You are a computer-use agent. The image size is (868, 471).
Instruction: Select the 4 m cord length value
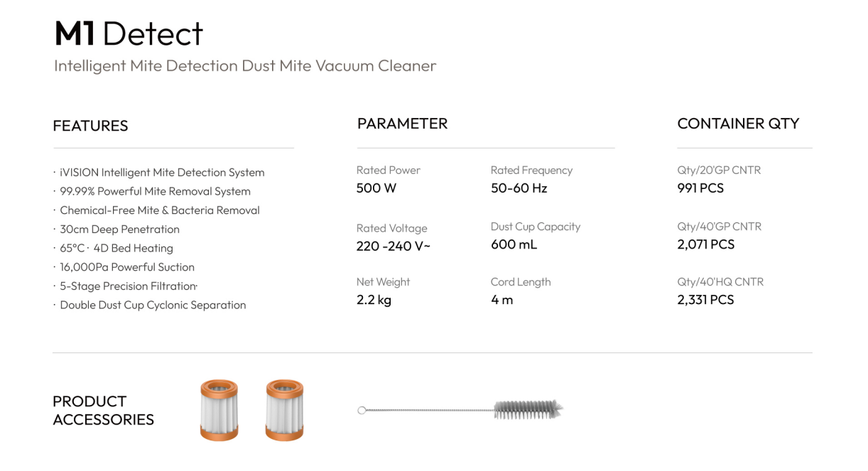[501, 300]
